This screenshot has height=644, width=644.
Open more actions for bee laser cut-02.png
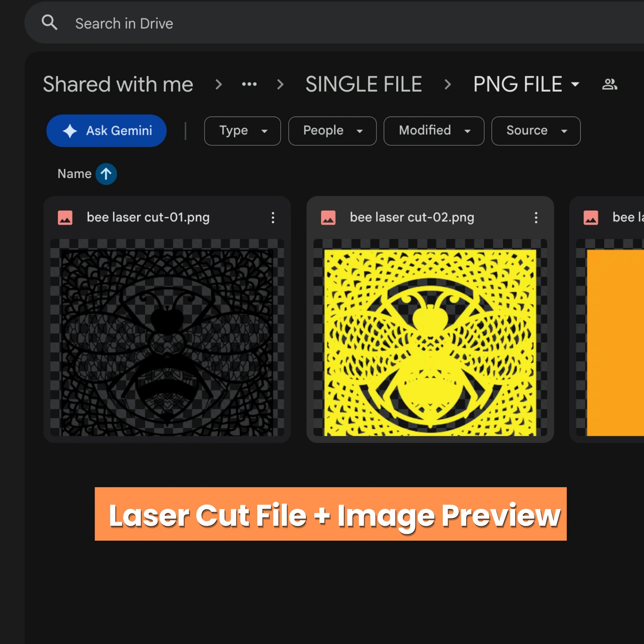536,218
